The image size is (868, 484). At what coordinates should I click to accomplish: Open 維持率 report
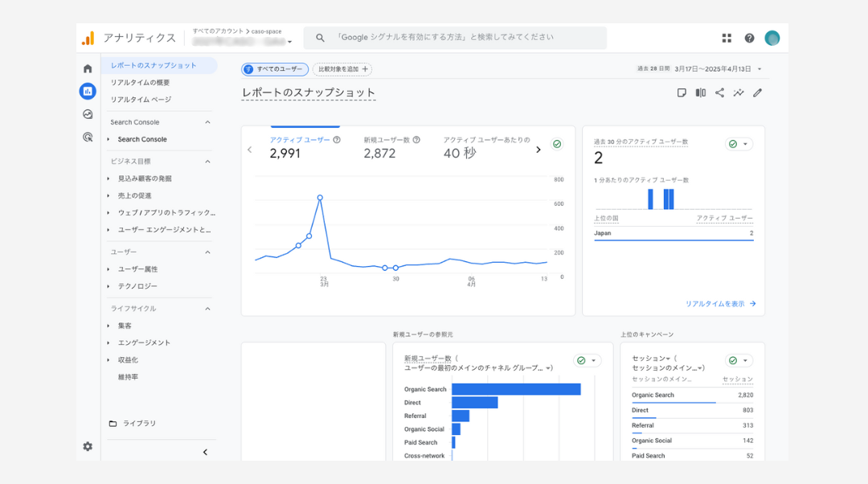pos(128,377)
